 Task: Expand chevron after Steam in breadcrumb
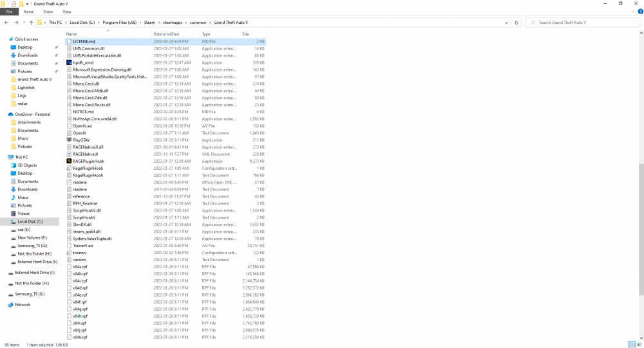coord(159,23)
